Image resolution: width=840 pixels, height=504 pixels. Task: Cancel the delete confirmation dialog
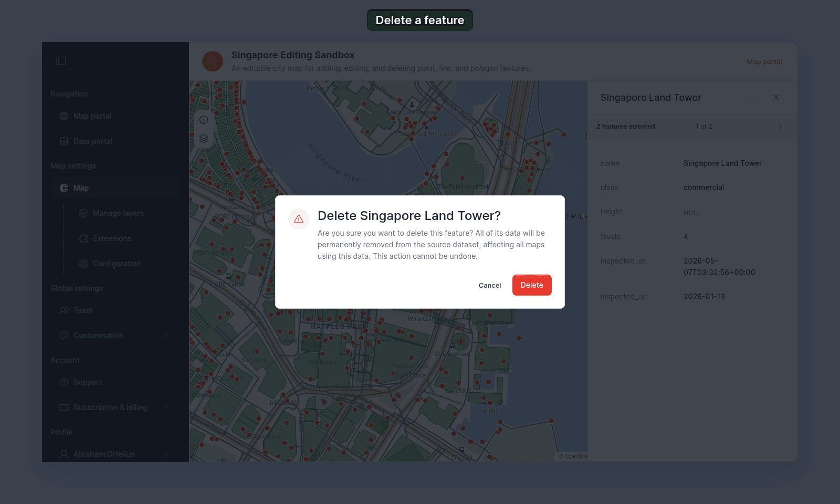[490, 285]
